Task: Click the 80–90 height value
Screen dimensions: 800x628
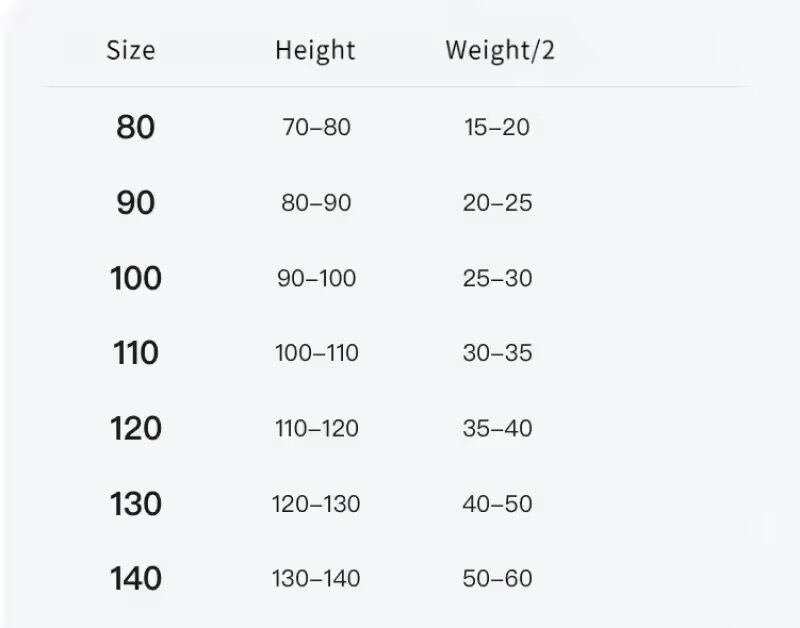Action: point(316,203)
